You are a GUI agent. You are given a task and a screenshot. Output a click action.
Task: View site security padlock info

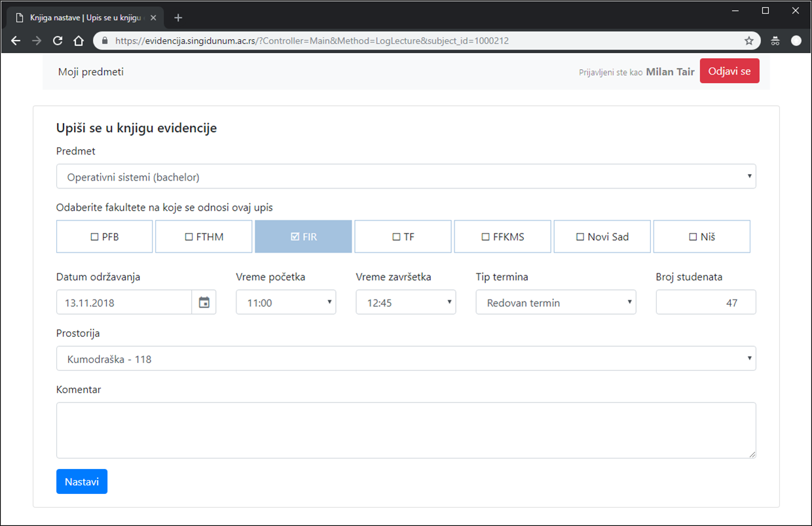click(x=105, y=41)
